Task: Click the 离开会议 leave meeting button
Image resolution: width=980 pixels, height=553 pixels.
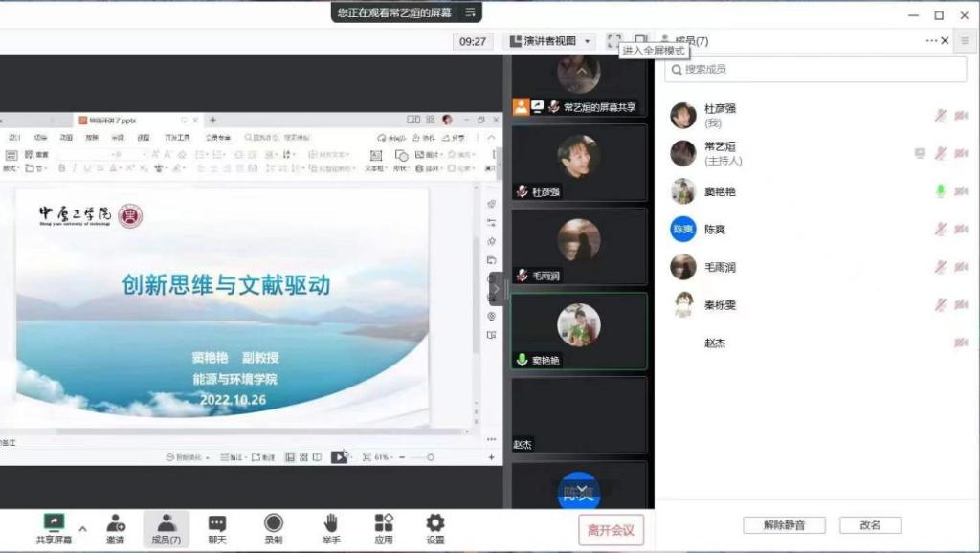Action: 611,529
